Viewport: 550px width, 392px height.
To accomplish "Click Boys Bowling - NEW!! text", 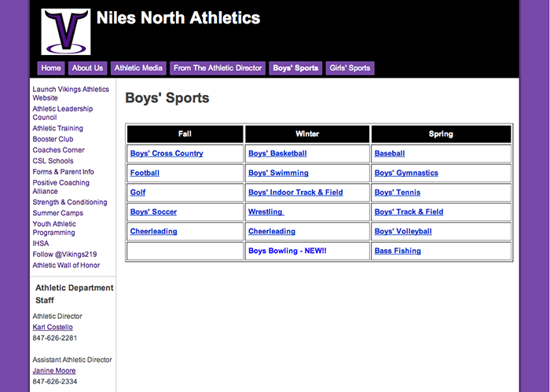I will [x=288, y=251].
